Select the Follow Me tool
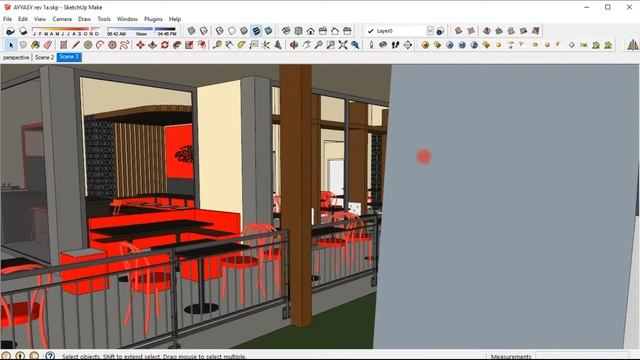The image size is (640, 360). coord(177,45)
